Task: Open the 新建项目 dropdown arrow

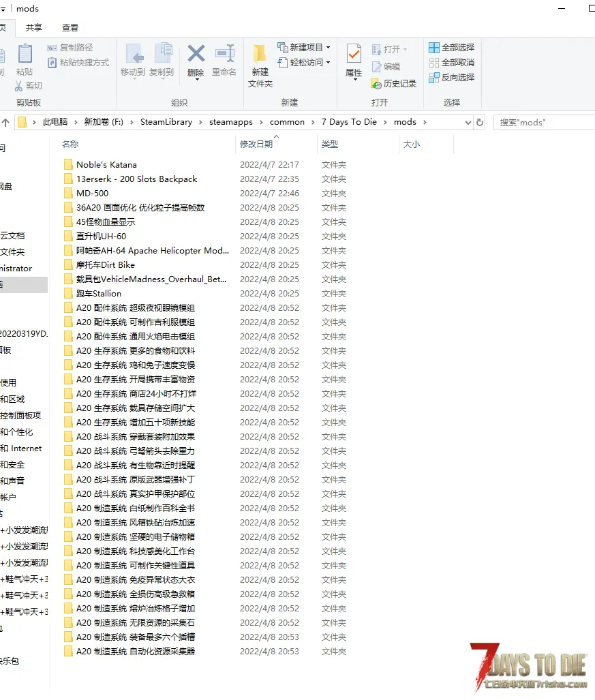Action: [x=328, y=47]
